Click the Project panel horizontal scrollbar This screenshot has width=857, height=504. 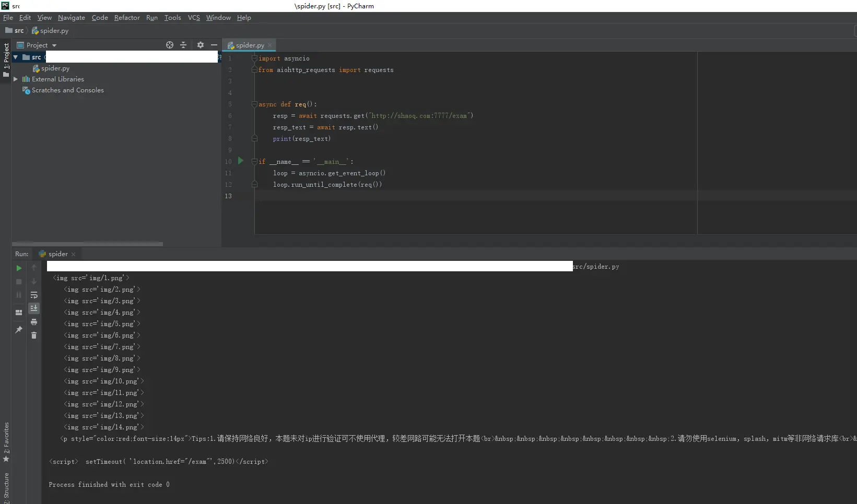(88, 244)
